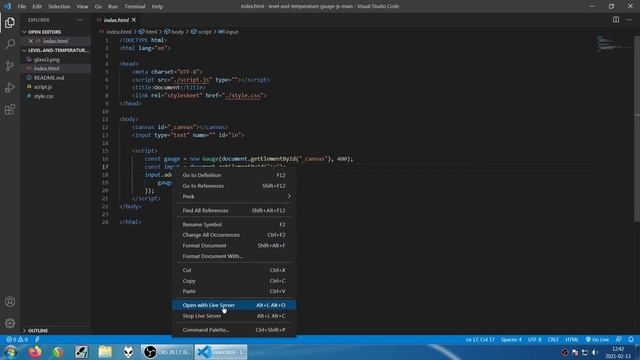640x360 pixels.
Task: Open the Run menu
Action: point(113,7)
